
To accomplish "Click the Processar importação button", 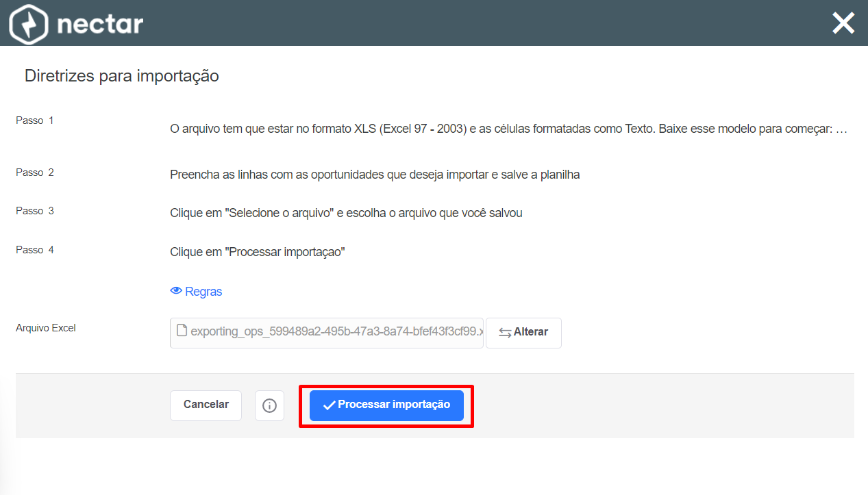I will tap(386, 405).
